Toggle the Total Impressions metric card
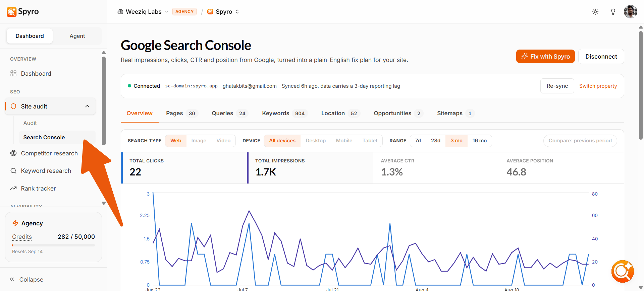The width and height of the screenshot is (644, 291). pos(310,168)
